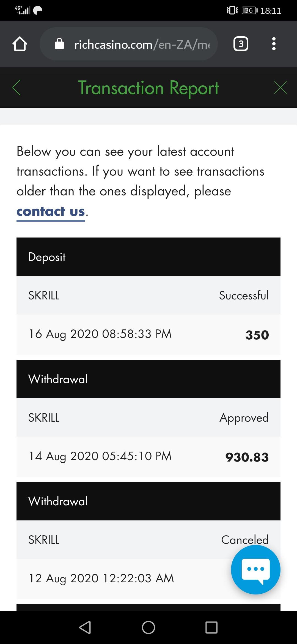The image size is (297, 644).
Task: Tap the 350 deposit amount
Action: [x=257, y=335]
